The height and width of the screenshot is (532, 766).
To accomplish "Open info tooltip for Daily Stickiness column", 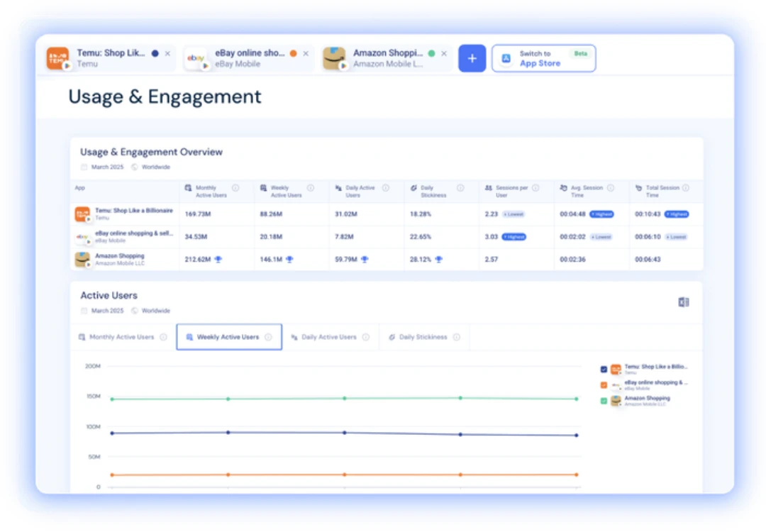I will (x=460, y=188).
